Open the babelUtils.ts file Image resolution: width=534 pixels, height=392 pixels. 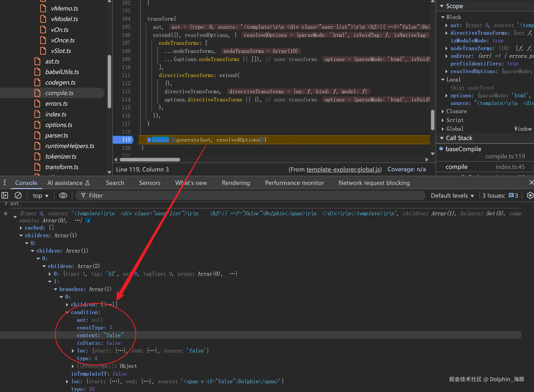(x=62, y=72)
